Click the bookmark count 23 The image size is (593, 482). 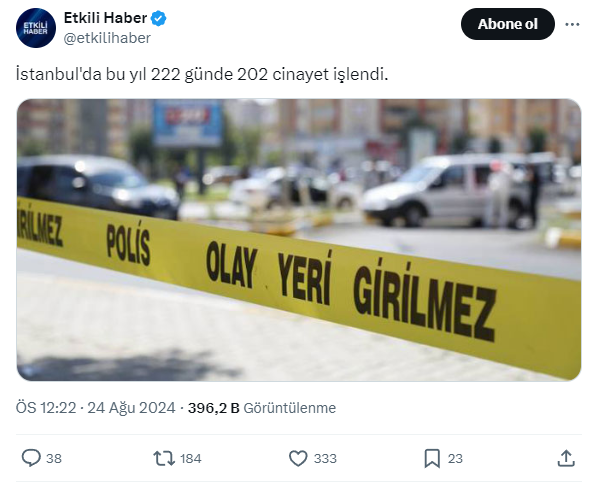(x=455, y=459)
